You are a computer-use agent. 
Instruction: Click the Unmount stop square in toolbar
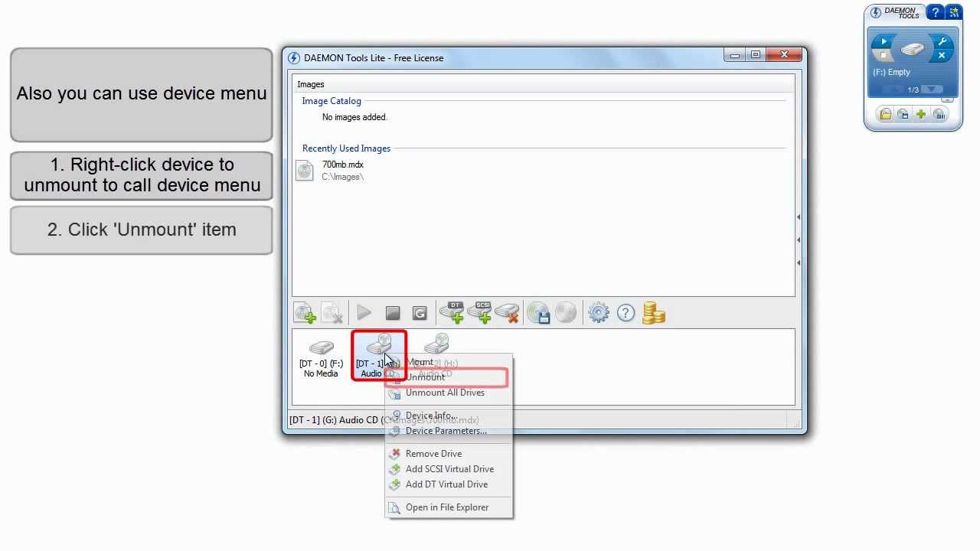point(393,313)
